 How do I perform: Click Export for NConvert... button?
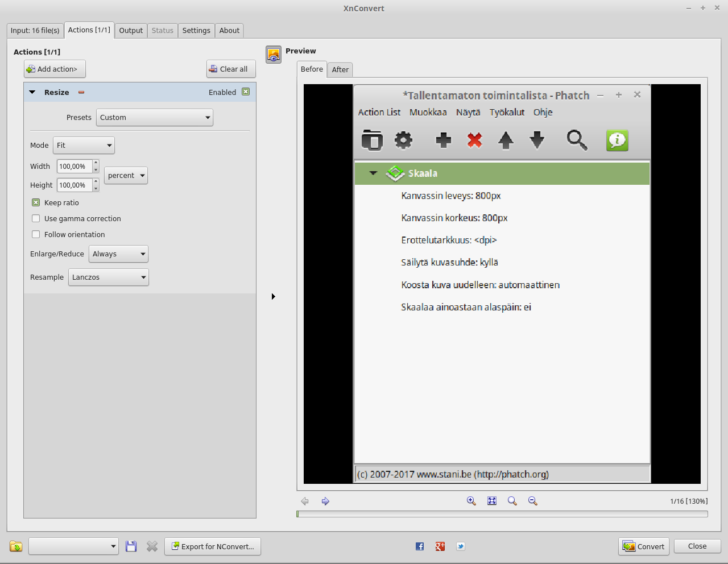[x=213, y=546]
